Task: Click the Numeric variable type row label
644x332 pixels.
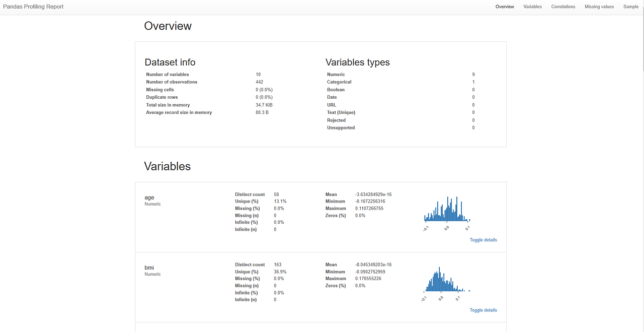Action: click(336, 74)
